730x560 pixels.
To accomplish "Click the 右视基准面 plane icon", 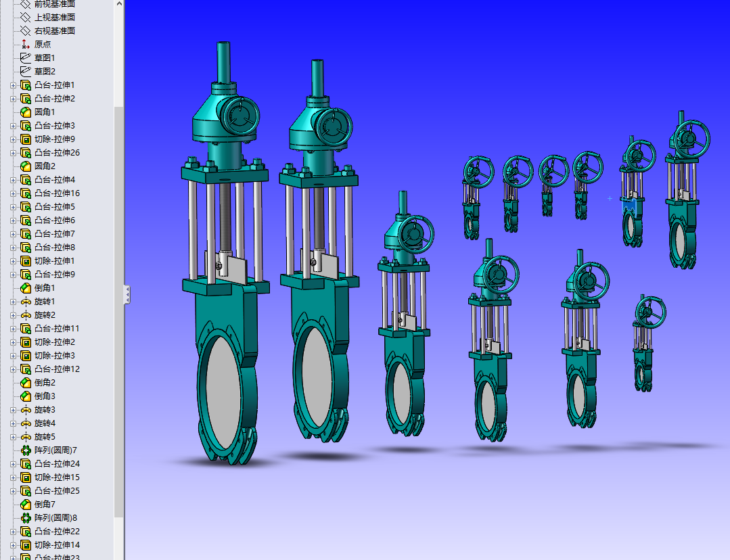I will point(26,30).
